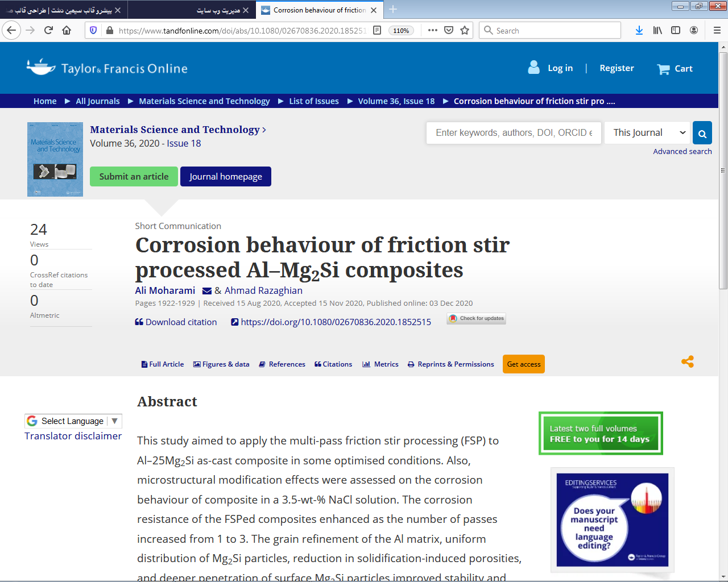Click the orange share icon

click(688, 361)
